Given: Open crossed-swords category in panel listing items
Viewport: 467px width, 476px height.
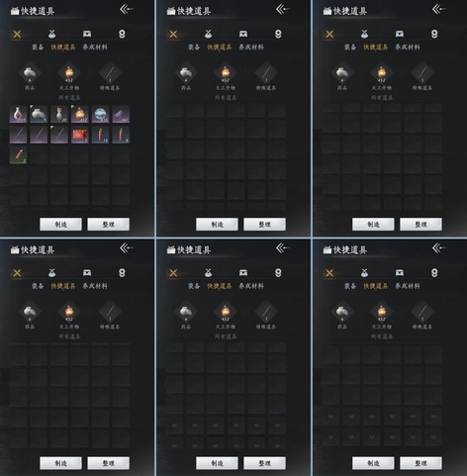Looking at the screenshot, I should click(x=17, y=34).
